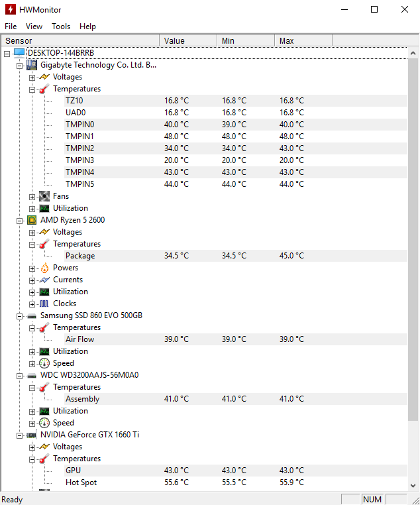Screen dimensions: 420x505
Task: Click the thermometer icon under Samsung SSD
Action: click(44, 327)
